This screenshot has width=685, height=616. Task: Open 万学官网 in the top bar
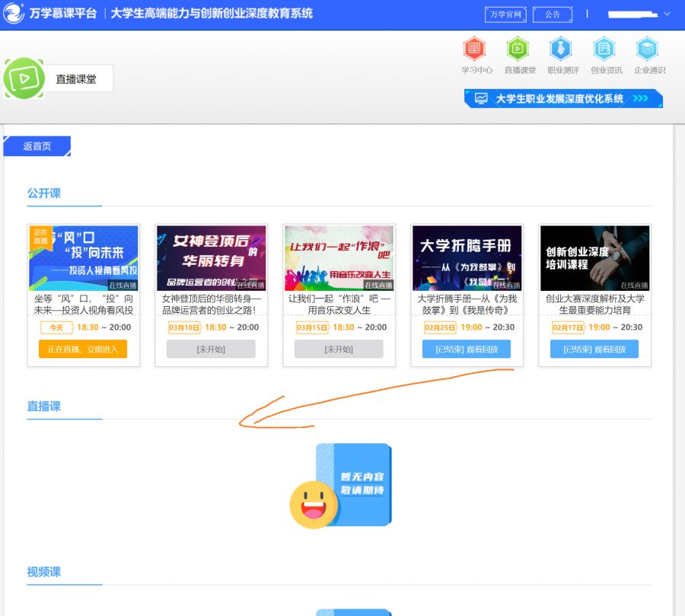[x=505, y=14]
